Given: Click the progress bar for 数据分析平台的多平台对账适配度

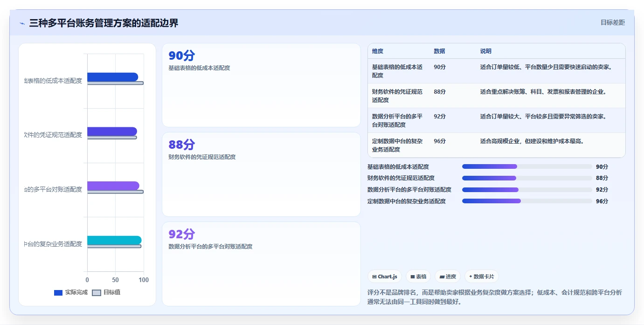Looking at the screenshot, I should (x=527, y=190).
